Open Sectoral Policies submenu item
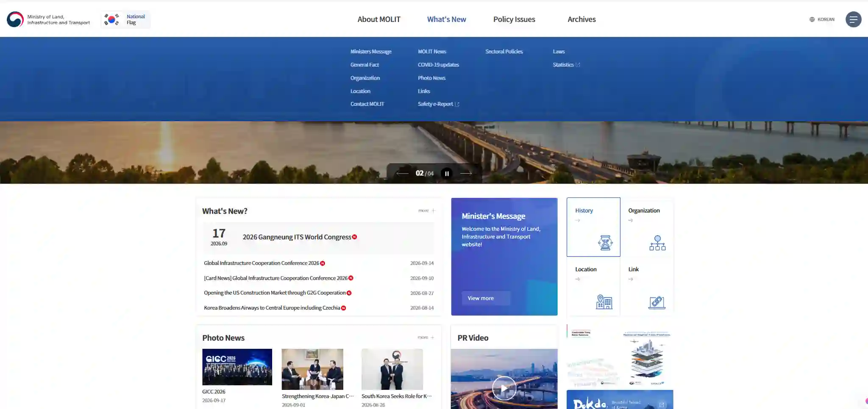 pos(504,52)
